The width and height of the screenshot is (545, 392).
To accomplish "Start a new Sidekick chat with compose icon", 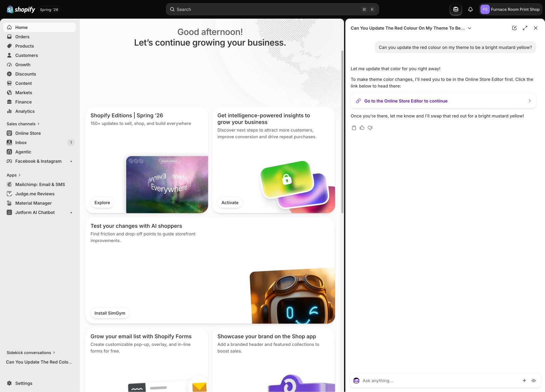I will [x=514, y=28].
